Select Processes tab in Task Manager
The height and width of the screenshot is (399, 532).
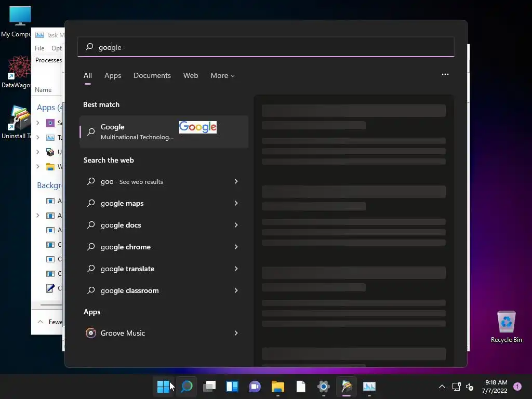click(48, 60)
